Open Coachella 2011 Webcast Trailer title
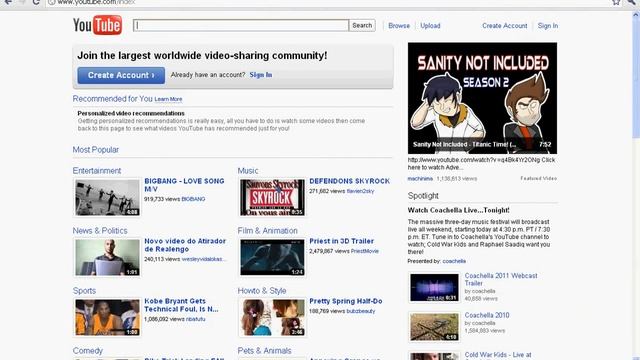Image resolution: width=640 pixels, height=360 pixels. point(501,279)
